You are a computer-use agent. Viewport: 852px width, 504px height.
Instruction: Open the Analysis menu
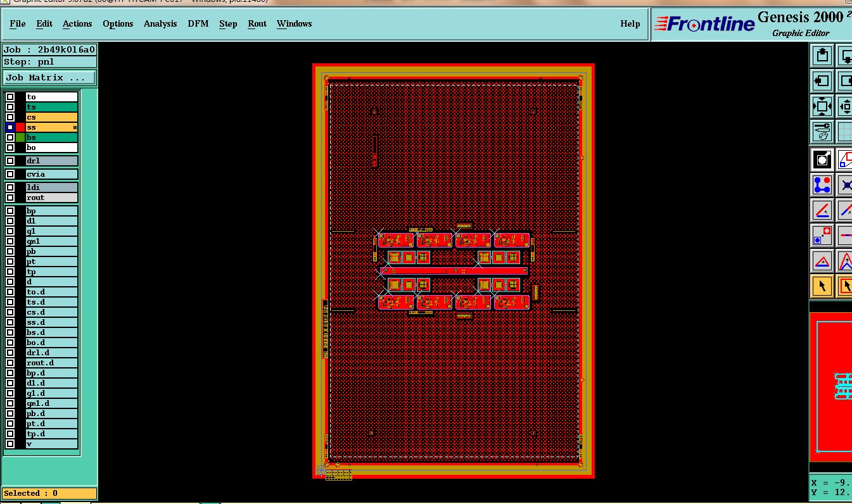160,23
